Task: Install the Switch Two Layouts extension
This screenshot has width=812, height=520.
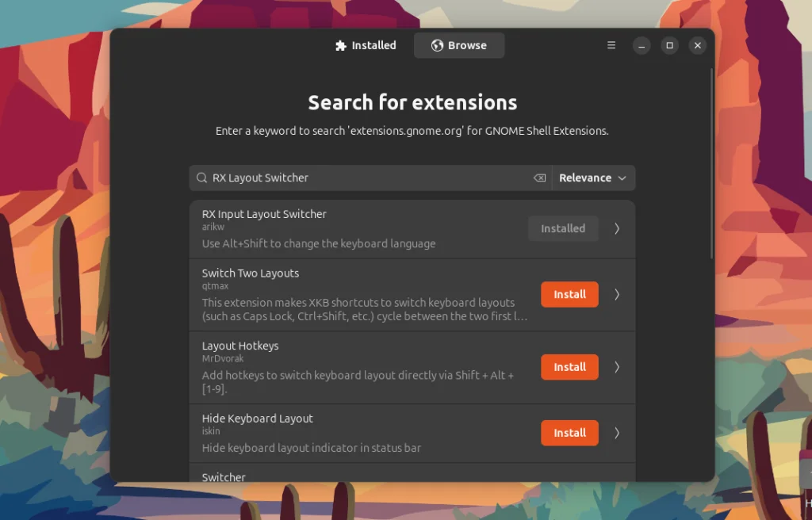Action: (x=569, y=294)
